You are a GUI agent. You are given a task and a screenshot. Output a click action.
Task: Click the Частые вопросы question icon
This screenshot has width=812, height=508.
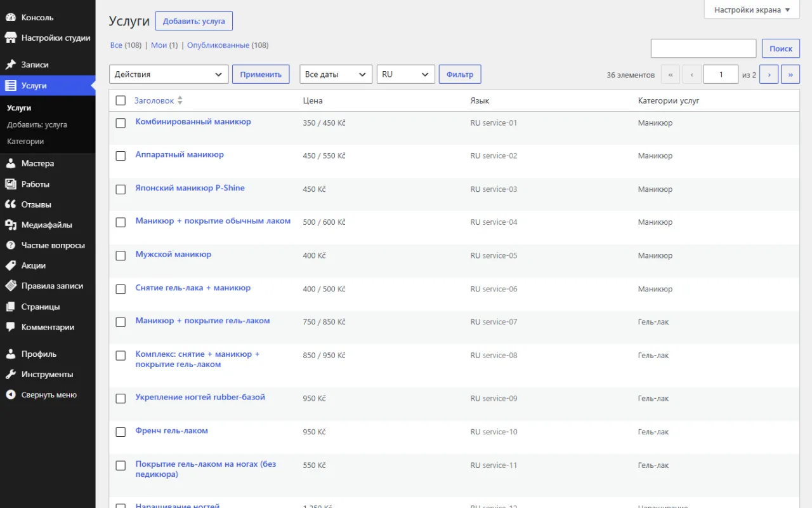tap(10, 245)
